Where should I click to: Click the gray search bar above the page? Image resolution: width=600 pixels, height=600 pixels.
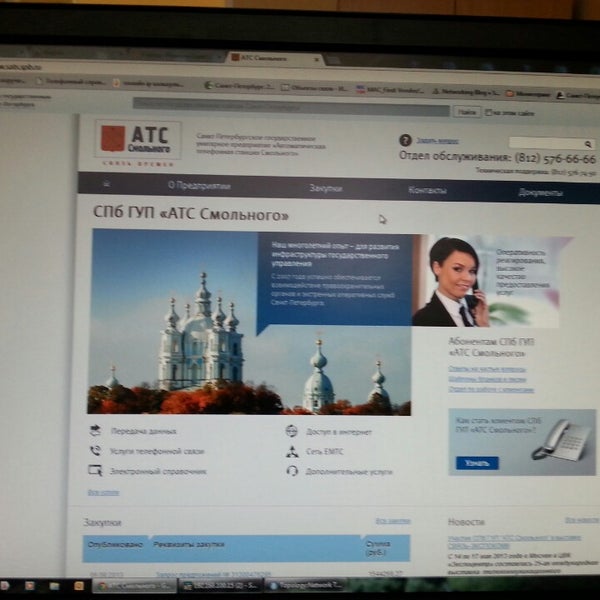[291, 106]
